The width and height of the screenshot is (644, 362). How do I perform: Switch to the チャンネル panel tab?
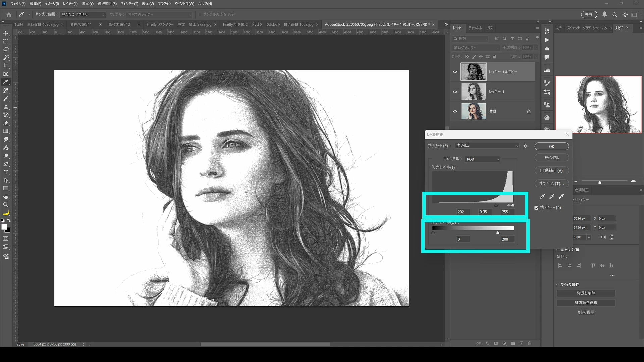[x=475, y=28]
